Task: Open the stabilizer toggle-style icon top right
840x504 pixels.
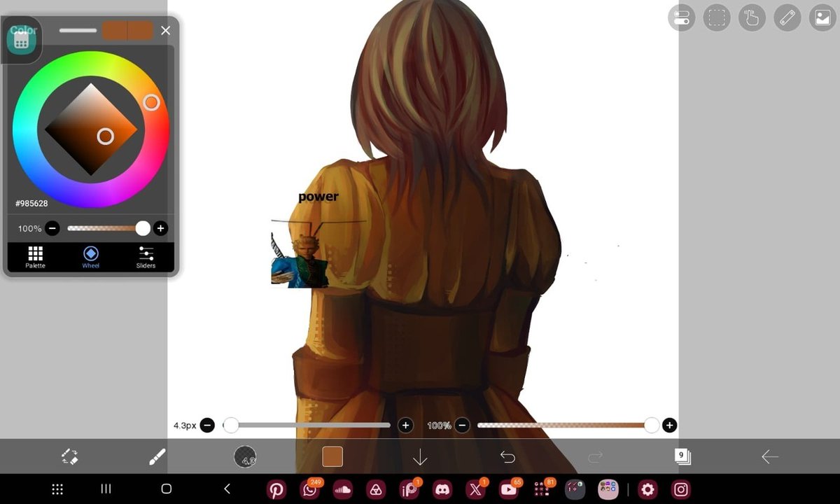Action: click(x=681, y=18)
